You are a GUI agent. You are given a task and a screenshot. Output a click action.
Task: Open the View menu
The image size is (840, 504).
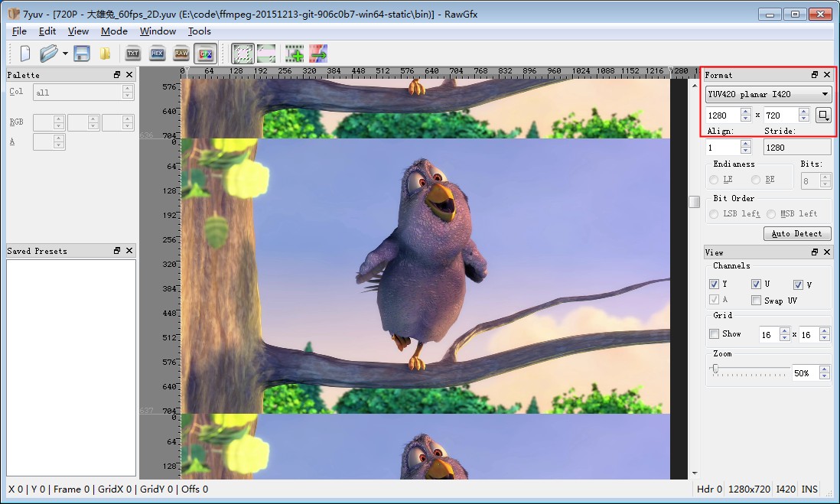click(x=78, y=31)
